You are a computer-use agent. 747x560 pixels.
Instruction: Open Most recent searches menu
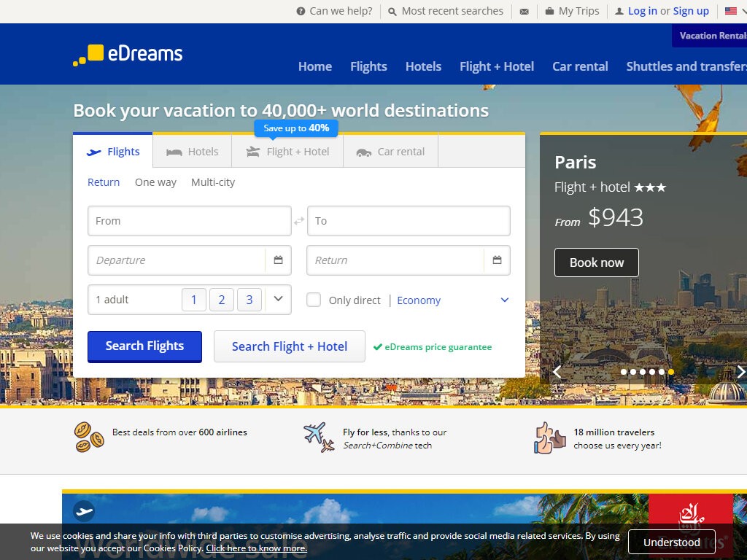click(446, 11)
